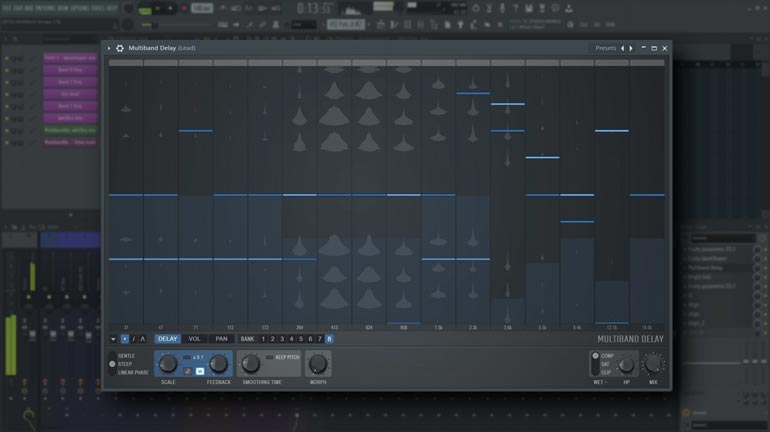The image size is (770, 432).
Task: Open the options arrow left of draw modes
Action: 113,339
